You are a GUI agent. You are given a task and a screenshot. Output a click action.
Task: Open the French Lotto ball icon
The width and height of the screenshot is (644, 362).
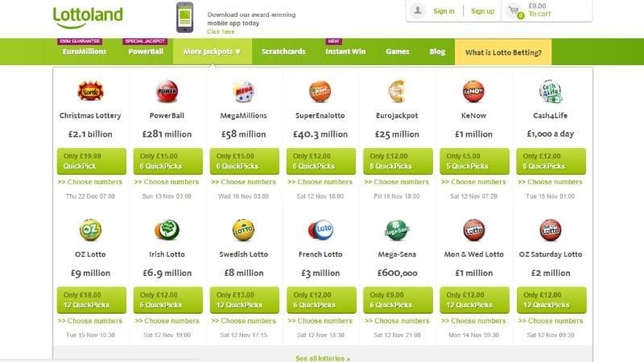pyautogui.click(x=320, y=230)
